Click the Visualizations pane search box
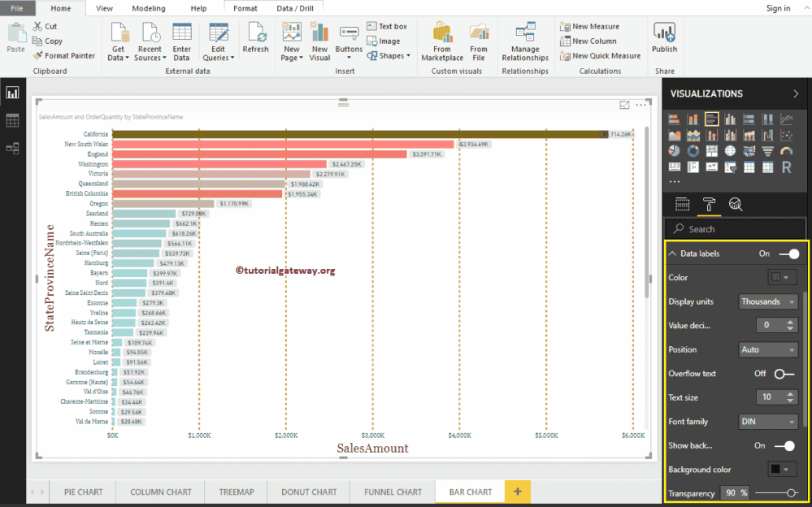Screen dimensions: 812x507 pyautogui.click(x=734, y=228)
